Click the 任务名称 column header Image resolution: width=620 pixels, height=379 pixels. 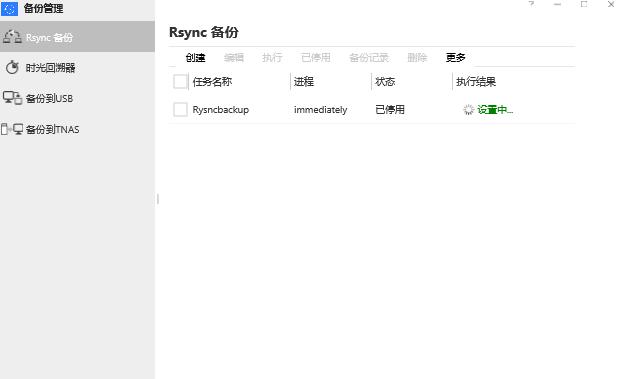click(x=212, y=82)
